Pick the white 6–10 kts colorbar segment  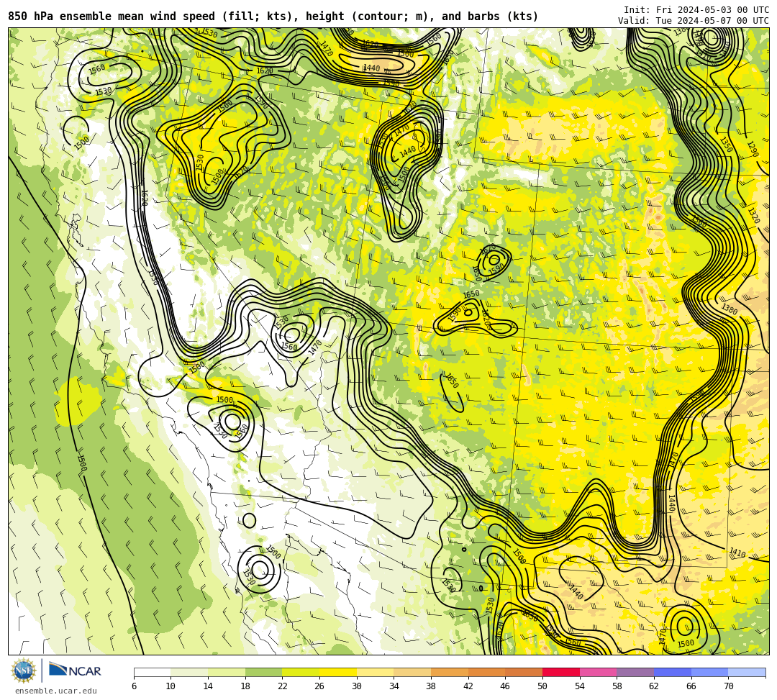[152, 672]
